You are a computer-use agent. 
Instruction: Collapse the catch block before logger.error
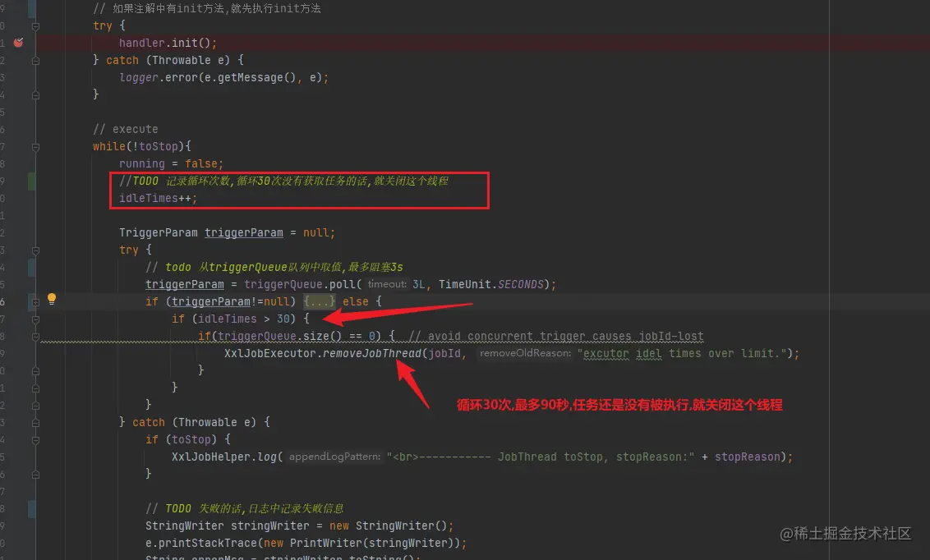[35, 61]
